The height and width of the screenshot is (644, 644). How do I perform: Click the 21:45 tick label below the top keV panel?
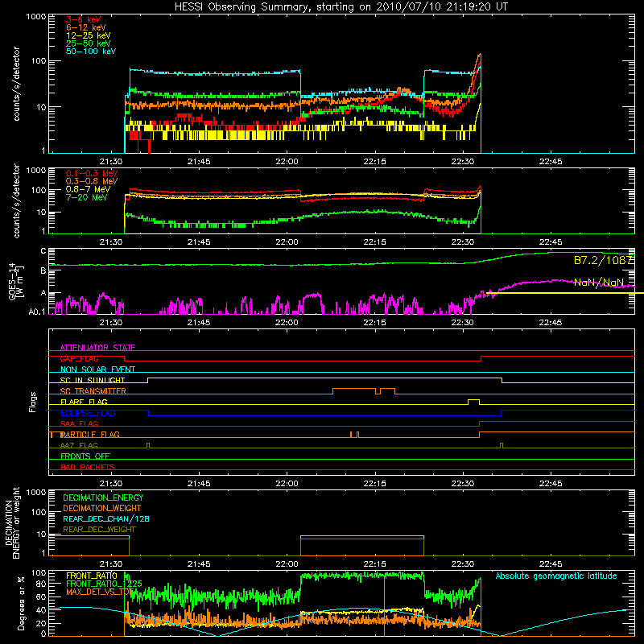pyautogui.click(x=199, y=162)
